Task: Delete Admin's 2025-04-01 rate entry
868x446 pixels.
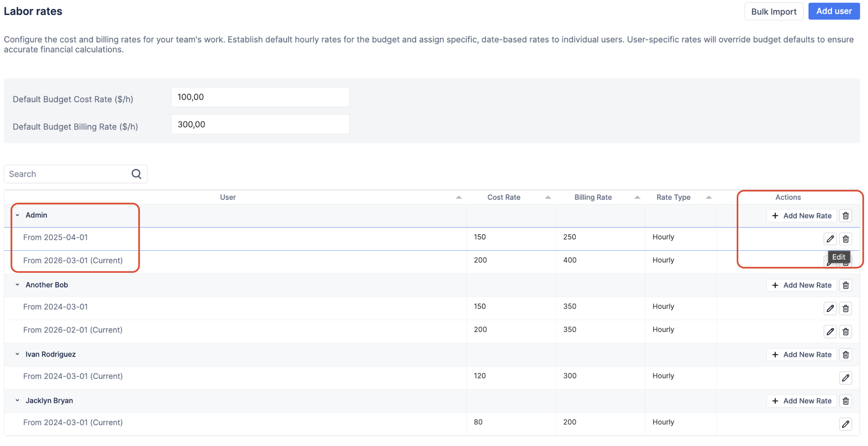Action: point(846,239)
